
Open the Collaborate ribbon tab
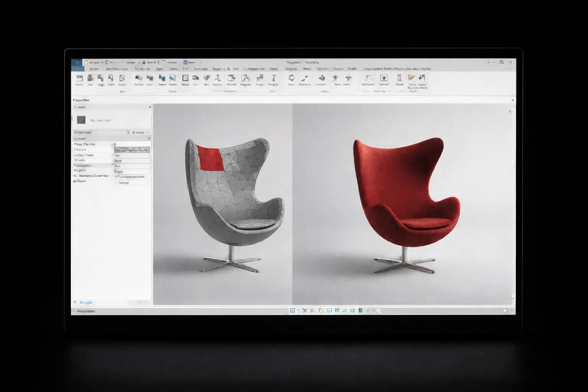pyautogui.click(x=255, y=69)
